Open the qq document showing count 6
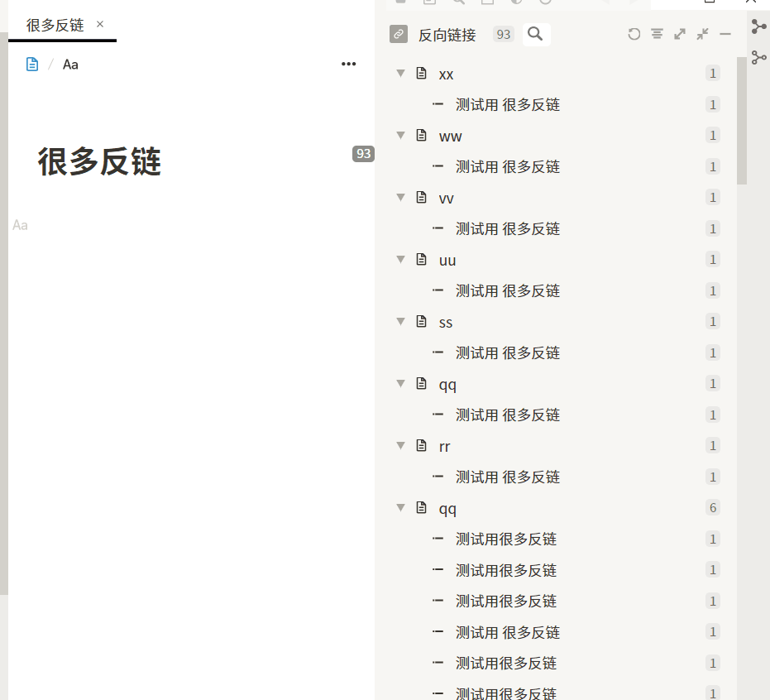 pos(447,509)
